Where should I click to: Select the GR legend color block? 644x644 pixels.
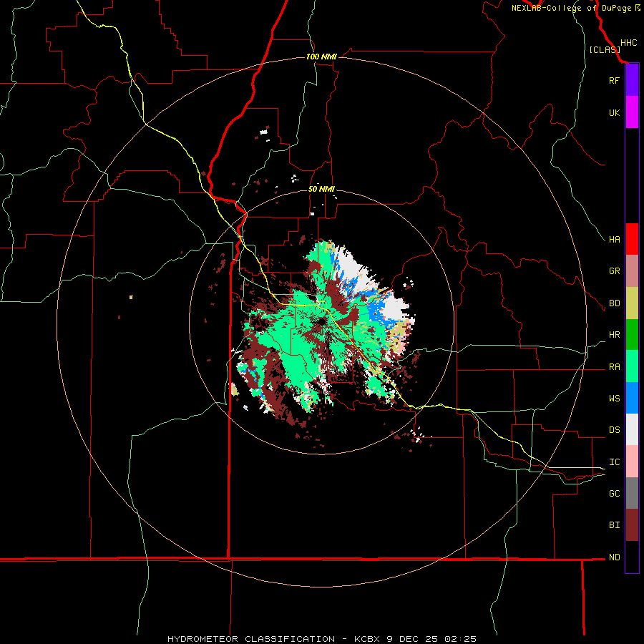click(632, 270)
